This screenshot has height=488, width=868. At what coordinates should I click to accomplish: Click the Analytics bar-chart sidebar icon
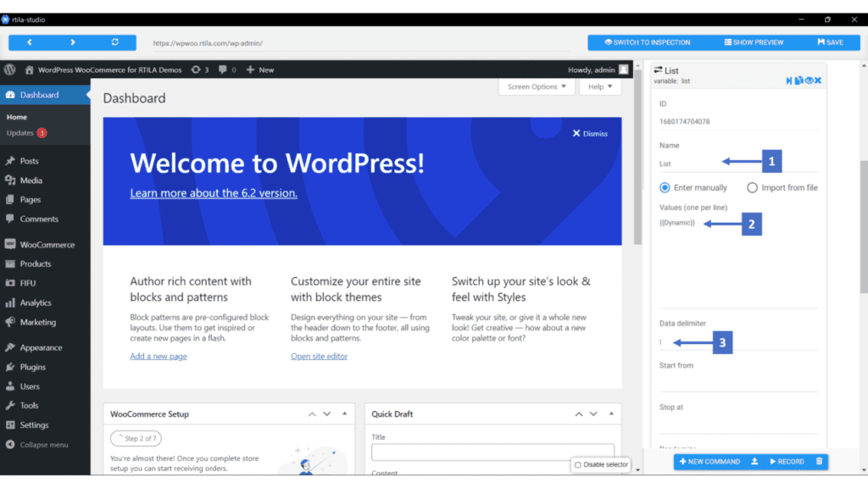pos(10,302)
